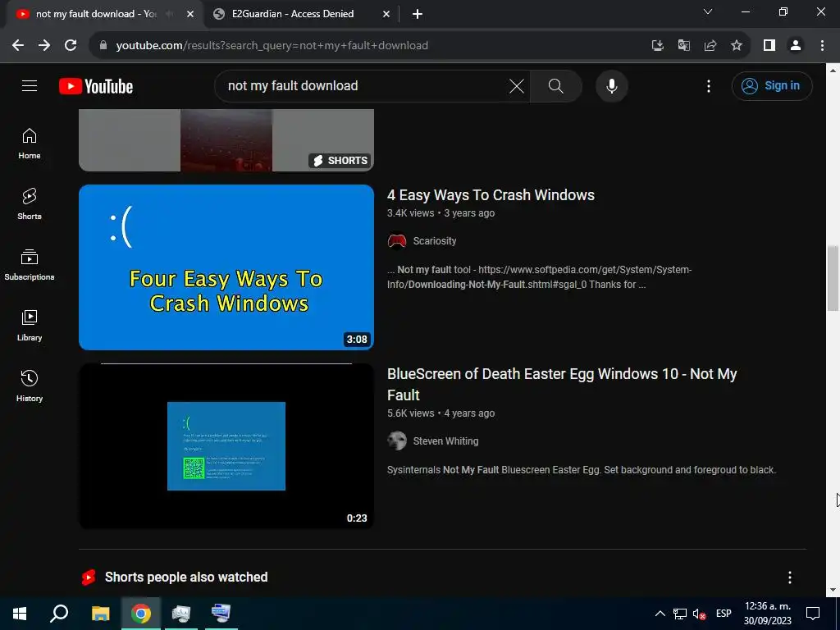Image resolution: width=840 pixels, height=630 pixels.
Task: Open Chrome three-dot menu
Action: 822,46
